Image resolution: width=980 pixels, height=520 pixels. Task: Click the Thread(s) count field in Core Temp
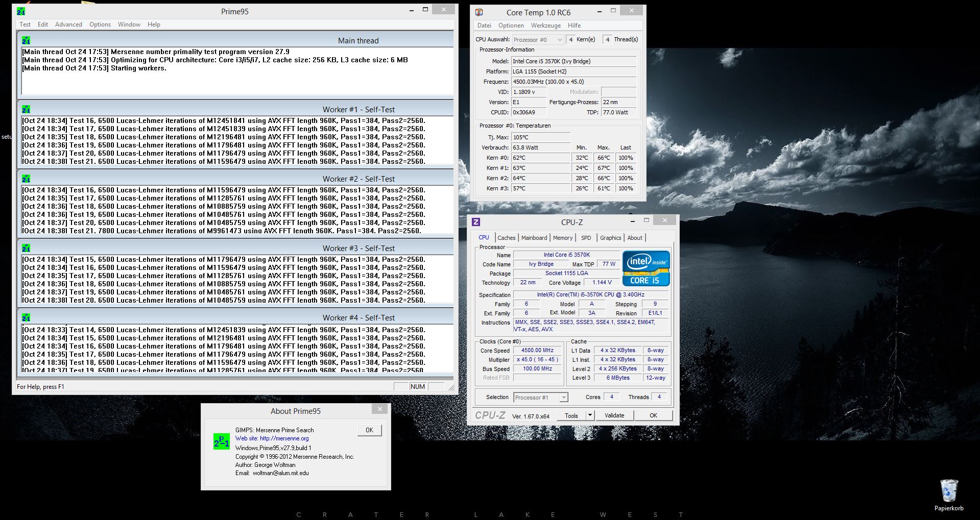tap(607, 39)
